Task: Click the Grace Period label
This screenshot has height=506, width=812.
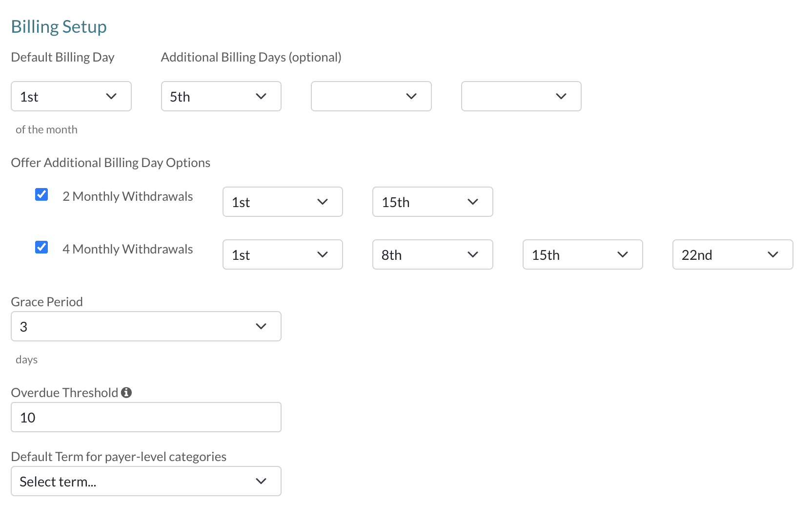Action: [47, 302]
